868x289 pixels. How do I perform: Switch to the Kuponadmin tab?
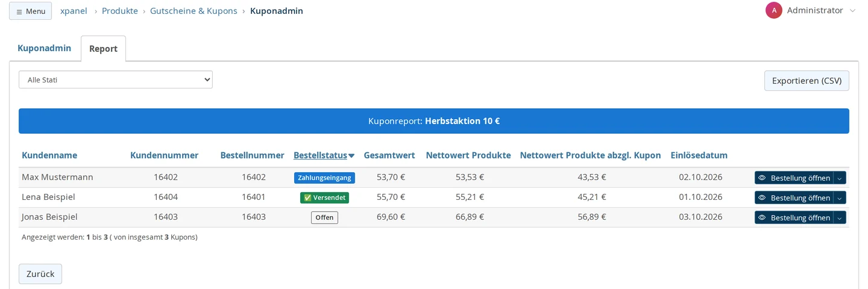[45, 48]
